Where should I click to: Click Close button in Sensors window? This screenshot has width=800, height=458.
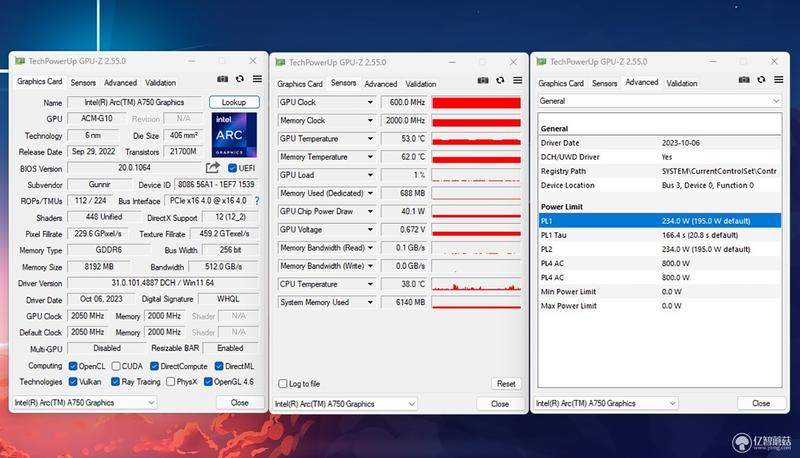coord(500,404)
